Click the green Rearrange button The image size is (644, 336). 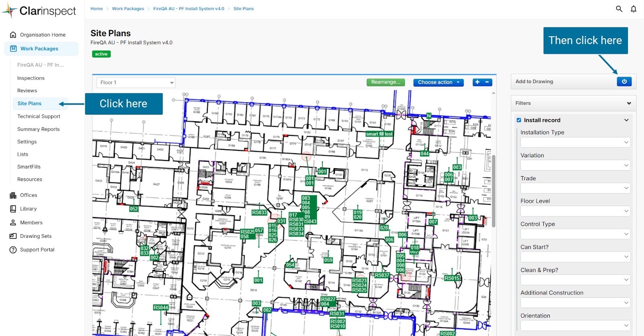pos(386,82)
